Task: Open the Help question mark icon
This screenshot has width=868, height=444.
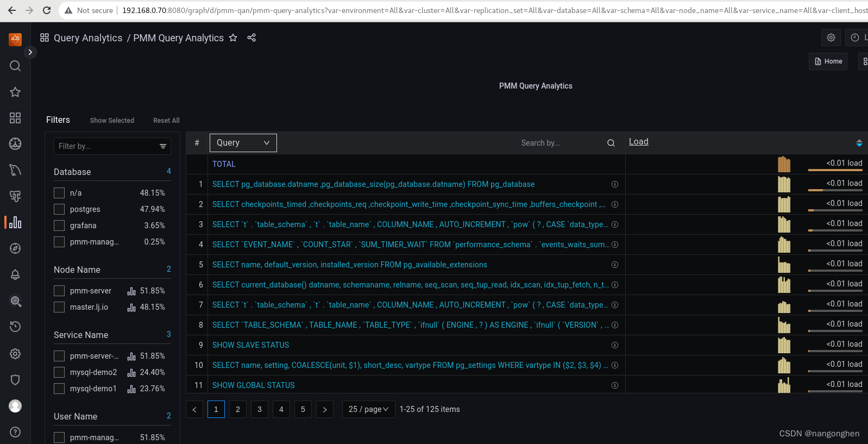Action: (15, 432)
